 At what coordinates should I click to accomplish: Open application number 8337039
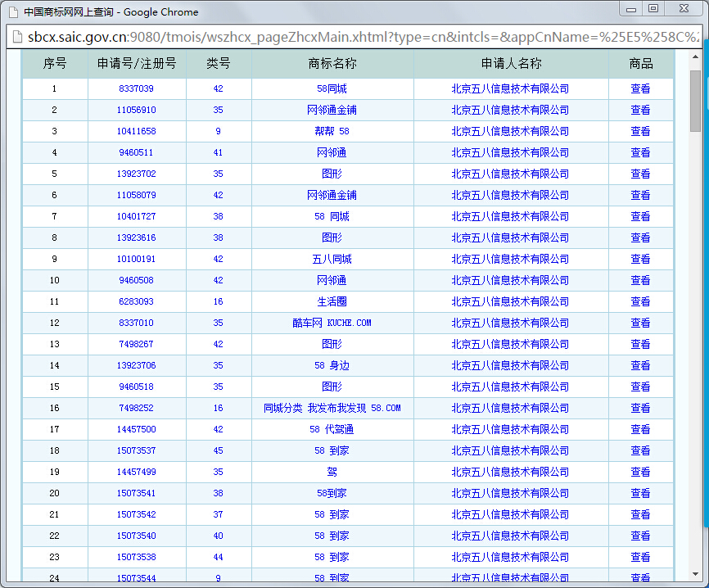point(136,88)
